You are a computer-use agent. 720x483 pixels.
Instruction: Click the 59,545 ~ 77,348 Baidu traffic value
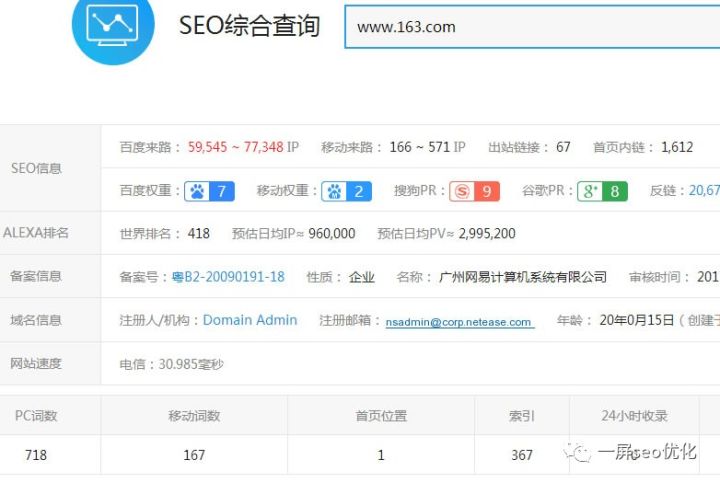point(236,147)
